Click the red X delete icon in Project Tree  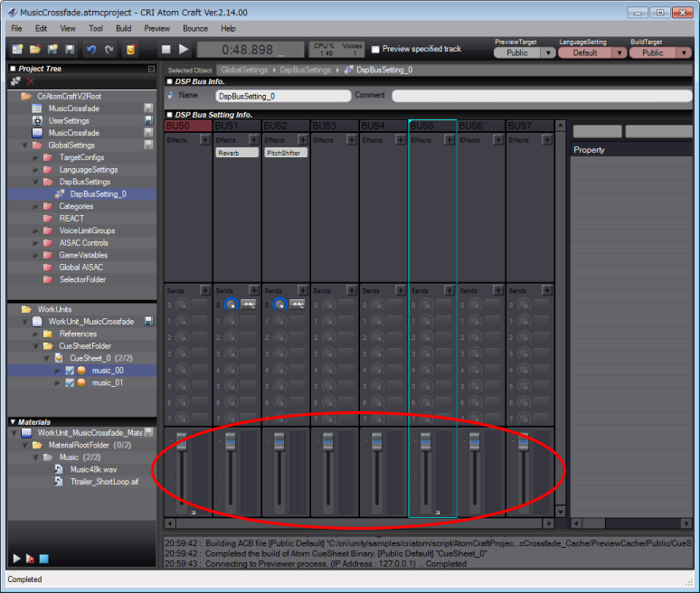point(30,81)
